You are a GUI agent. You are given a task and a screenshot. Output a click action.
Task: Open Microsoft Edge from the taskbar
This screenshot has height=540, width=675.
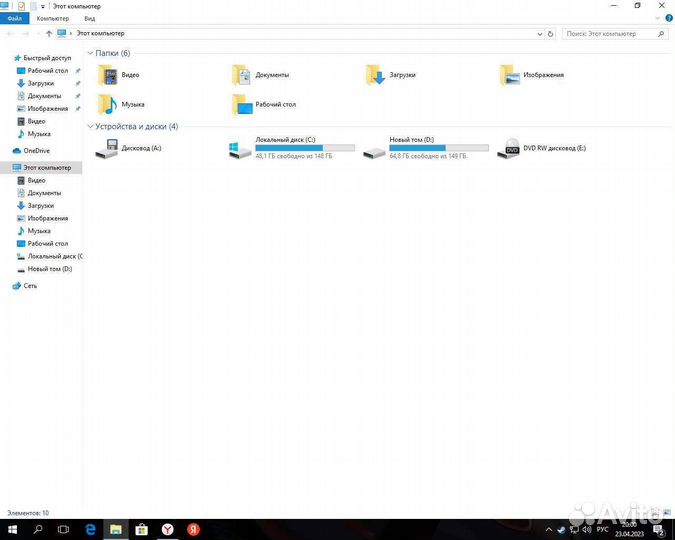[89, 528]
